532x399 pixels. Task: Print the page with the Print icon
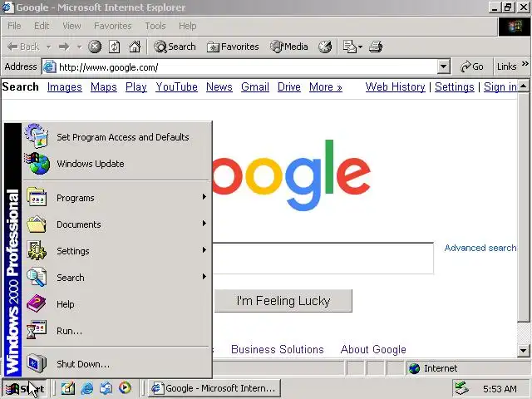(x=376, y=47)
